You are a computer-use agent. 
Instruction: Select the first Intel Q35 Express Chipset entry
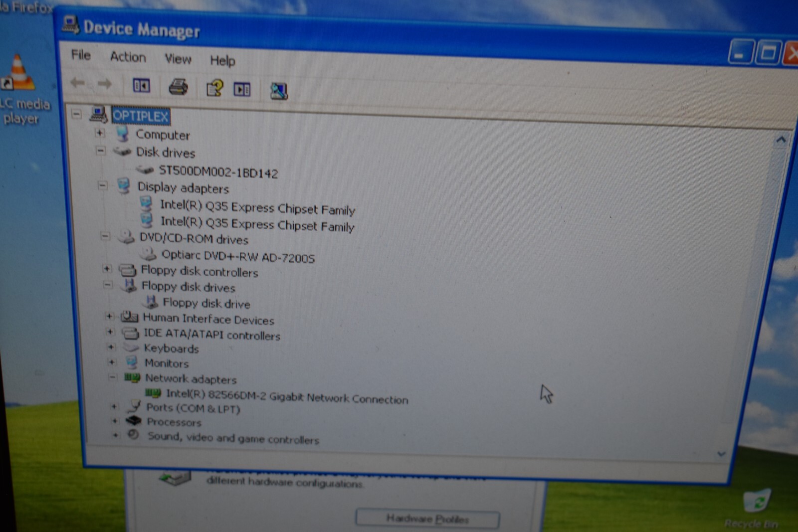(257, 207)
